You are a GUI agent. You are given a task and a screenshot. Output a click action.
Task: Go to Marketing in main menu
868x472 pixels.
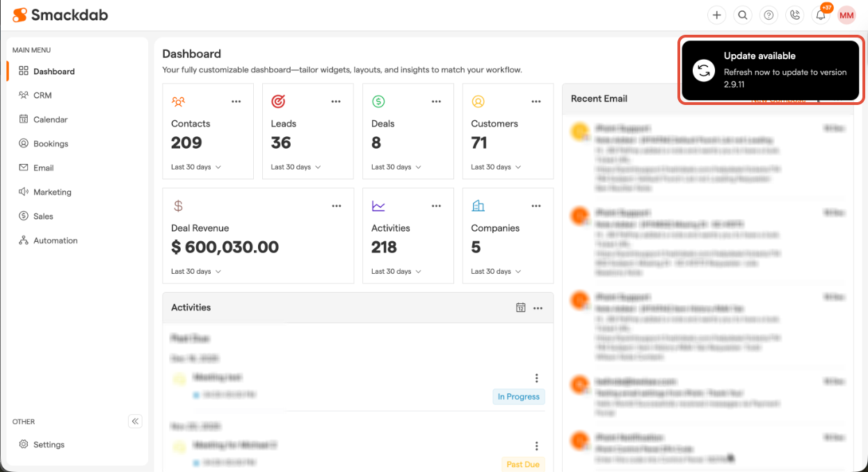(52, 192)
